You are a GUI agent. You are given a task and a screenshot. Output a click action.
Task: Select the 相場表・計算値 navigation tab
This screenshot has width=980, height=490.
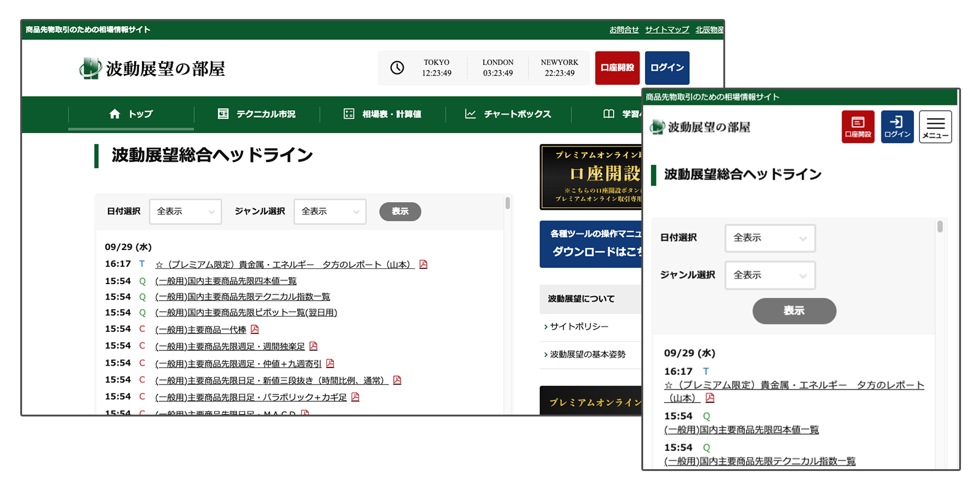[x=383, y=114]
